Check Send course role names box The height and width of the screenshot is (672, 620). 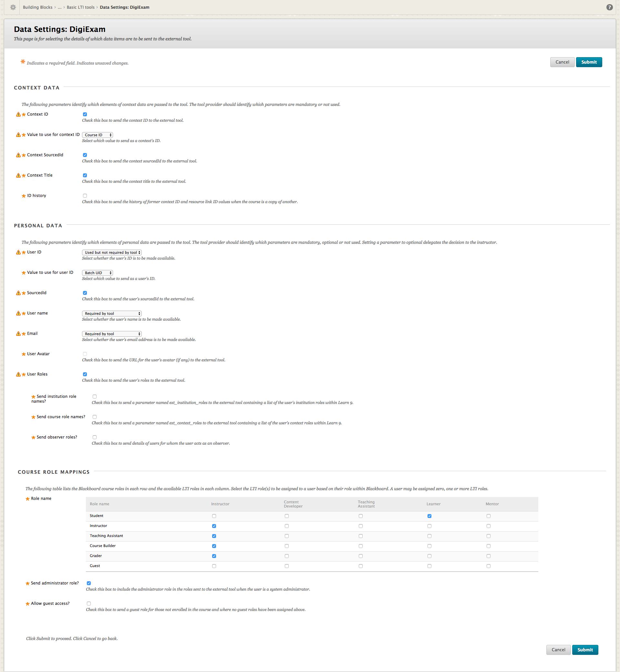95,417
